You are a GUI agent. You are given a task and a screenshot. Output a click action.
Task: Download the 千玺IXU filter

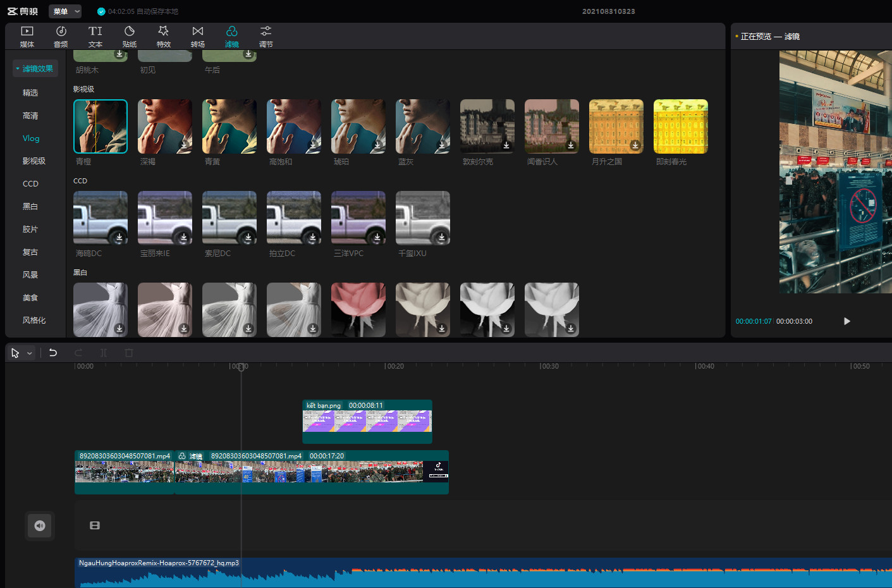[x=442, y=236]
